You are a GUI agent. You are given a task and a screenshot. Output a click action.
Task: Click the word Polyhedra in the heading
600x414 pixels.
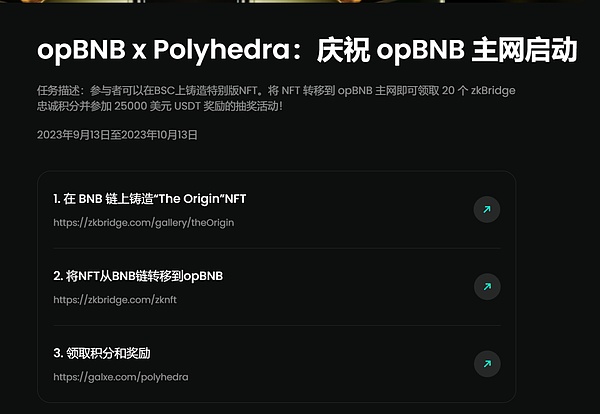click(222, 51)
